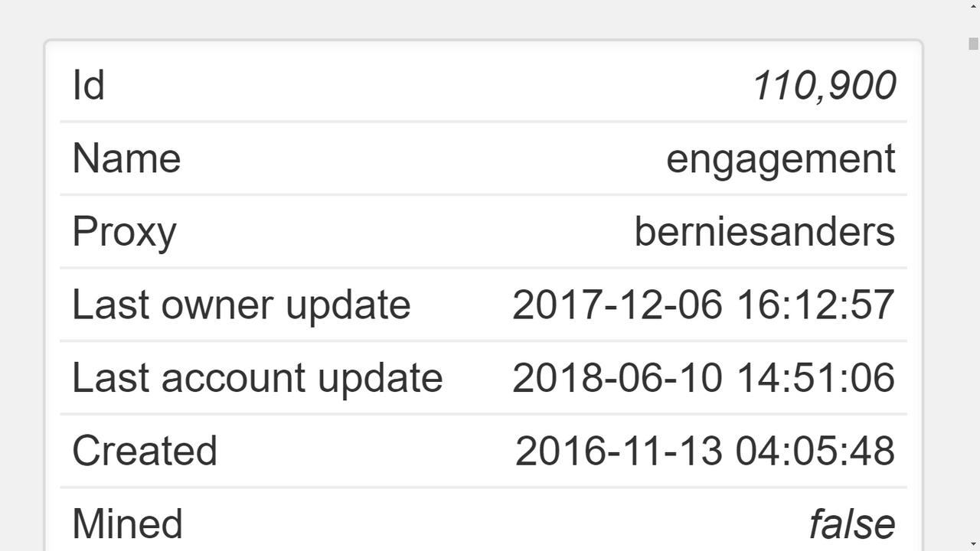Screen dimensions: 980x551
Task: Select the time 04:05:48
Action: click(x=815, y=451)
